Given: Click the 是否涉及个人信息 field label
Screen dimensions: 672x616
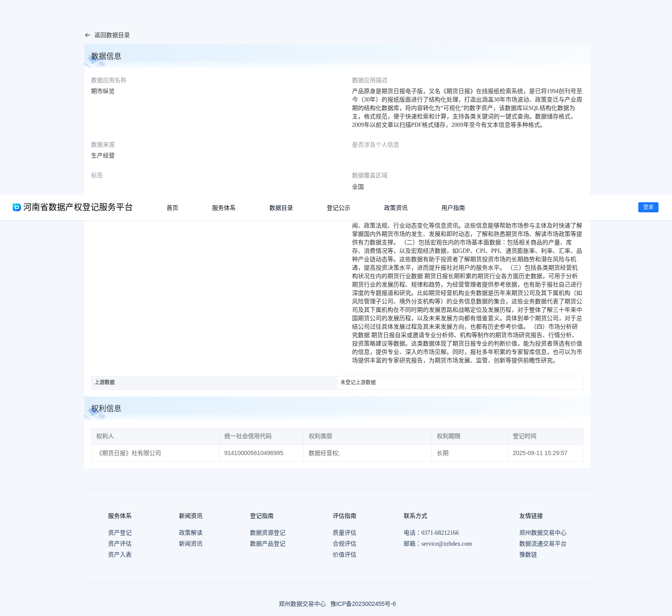Looking at the screenshot, I should (x=376, y=145).
